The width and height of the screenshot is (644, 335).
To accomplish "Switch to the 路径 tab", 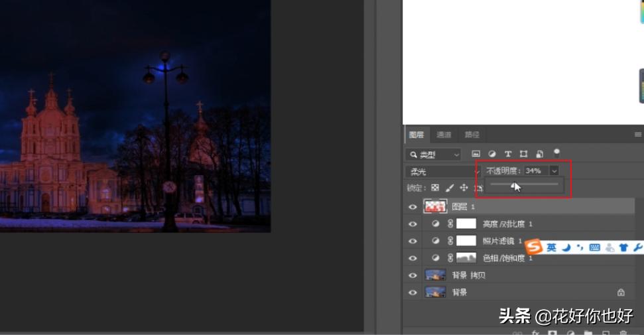I will tap(472, 135).
